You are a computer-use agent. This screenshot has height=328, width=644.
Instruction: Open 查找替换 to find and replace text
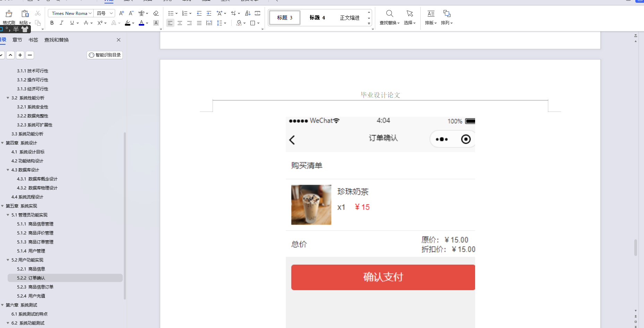pyautogui.click(x=389, y=17)
